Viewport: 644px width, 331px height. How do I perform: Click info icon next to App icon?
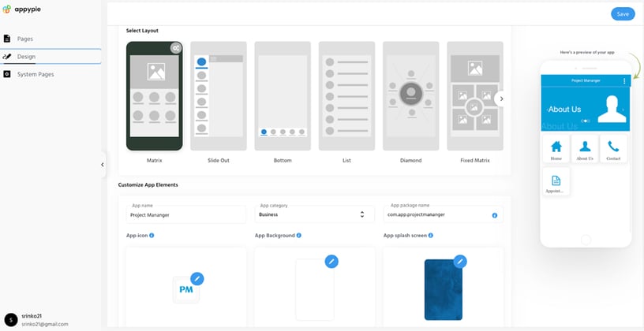(x=152, y=236)
